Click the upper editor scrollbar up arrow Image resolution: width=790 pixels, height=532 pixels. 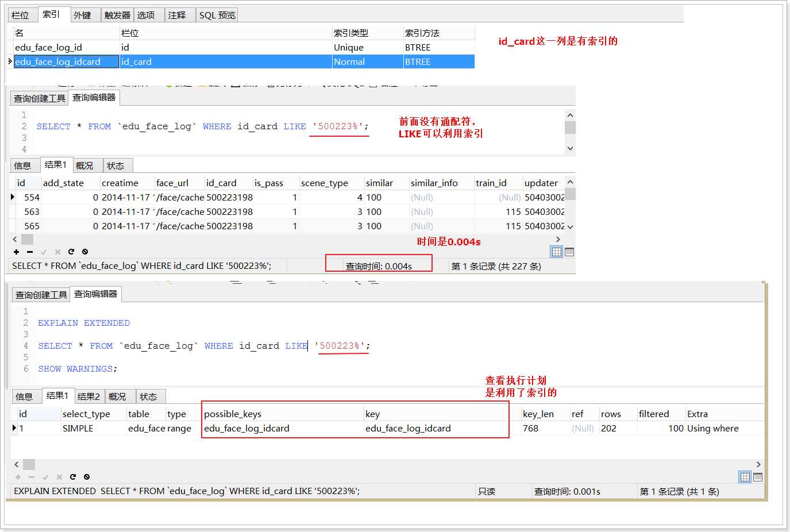pos(570,114)
